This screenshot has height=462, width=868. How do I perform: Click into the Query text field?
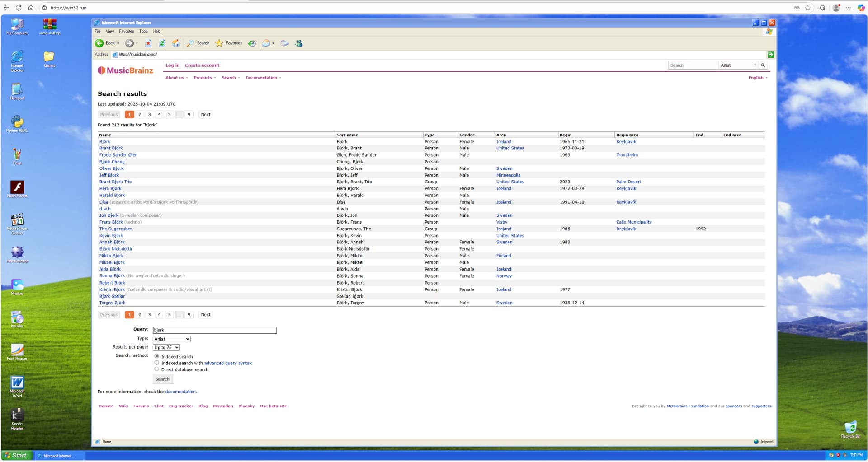[x=214, y=330]
